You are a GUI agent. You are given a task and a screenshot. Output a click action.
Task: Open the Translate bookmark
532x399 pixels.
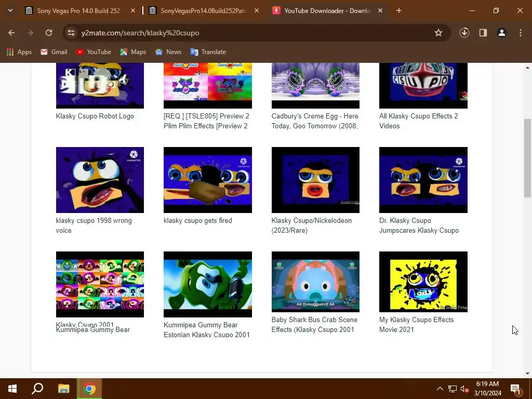208,52
